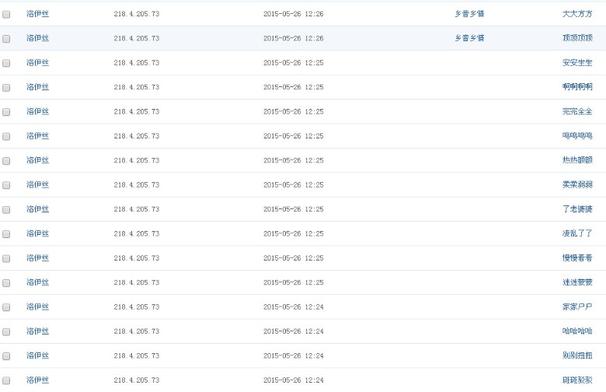Viewport: 606px width, 392px height.
Task: Check the 柔柔弱弱 row checkbox
Action: pos(6,185)
